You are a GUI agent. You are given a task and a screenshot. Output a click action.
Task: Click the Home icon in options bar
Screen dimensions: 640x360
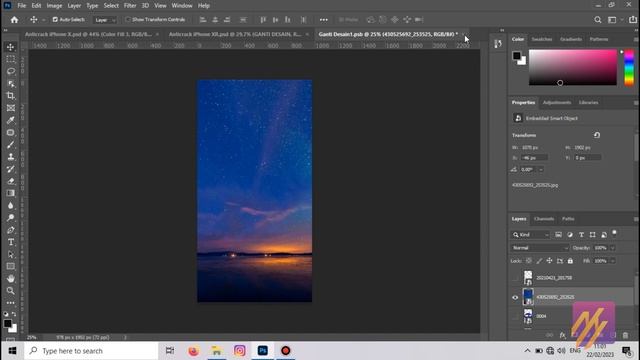(14, 20)
